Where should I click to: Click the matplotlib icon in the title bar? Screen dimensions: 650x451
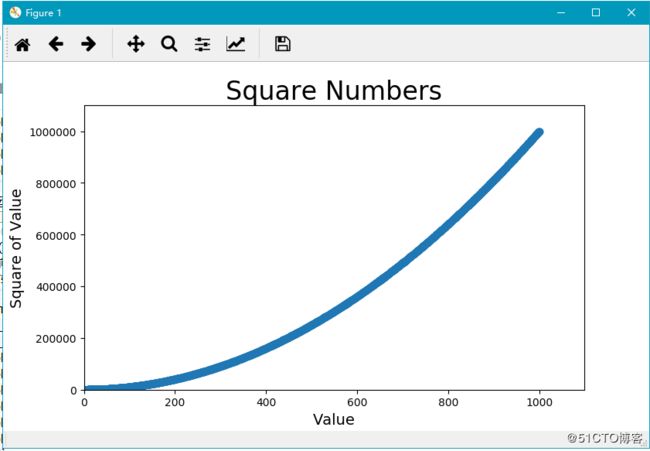pyautogui.click(x=15, y=12)
